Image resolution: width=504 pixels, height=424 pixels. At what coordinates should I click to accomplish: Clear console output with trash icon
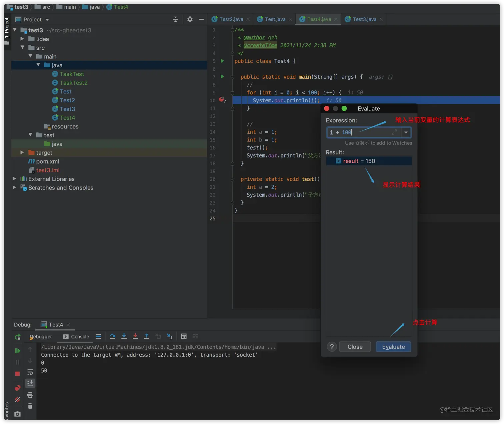click(x=30, y=406)
